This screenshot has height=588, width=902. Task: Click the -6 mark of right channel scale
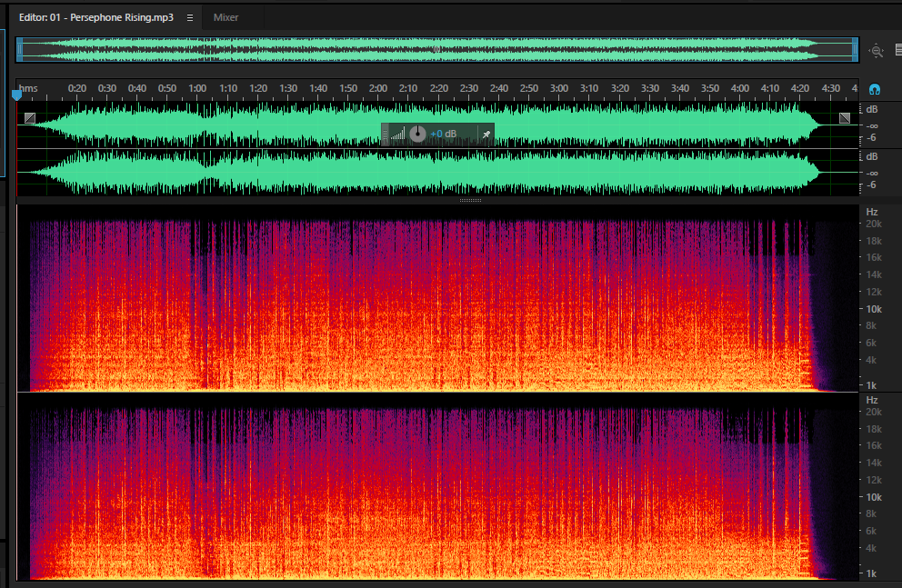(871, 184)
